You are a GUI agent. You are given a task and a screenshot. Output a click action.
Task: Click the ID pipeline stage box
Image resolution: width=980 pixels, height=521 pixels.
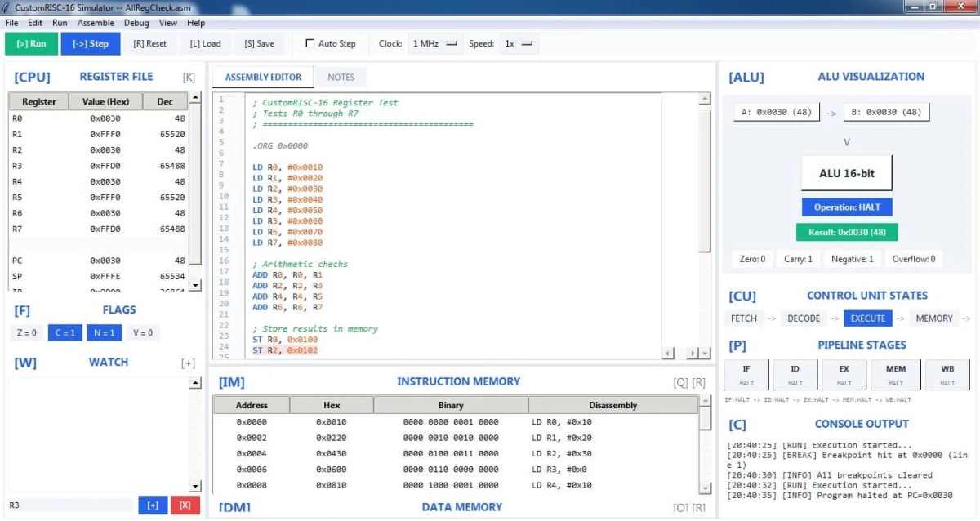pyautogui.click(x=795, y=374)
